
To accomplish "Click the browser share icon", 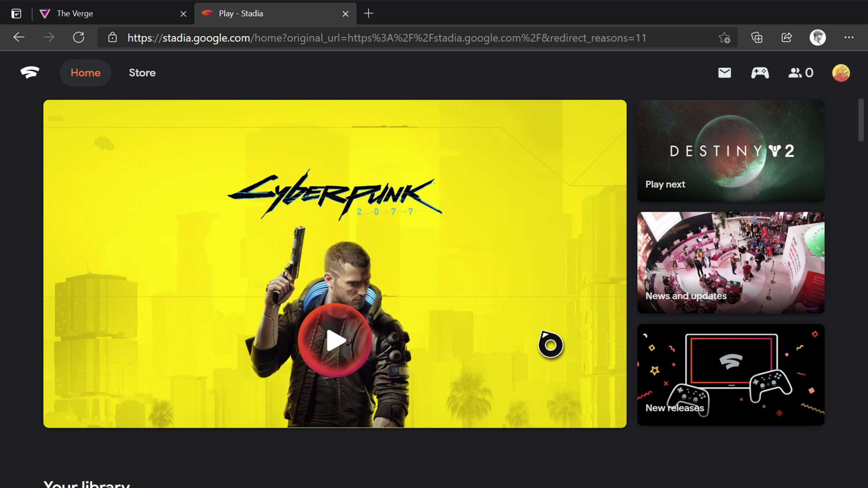I will point(787,37).
